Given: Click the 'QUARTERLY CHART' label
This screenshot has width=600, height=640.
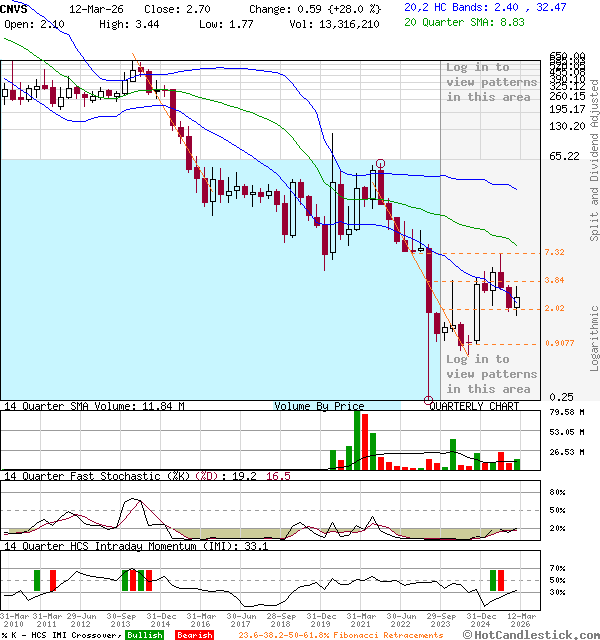Looking at the screenshot, I should (474, 406).
